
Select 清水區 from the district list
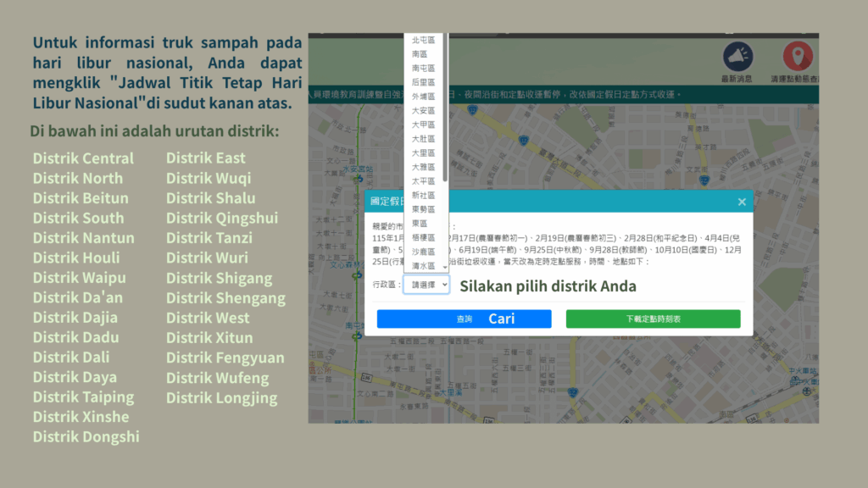tap(424, 265)
